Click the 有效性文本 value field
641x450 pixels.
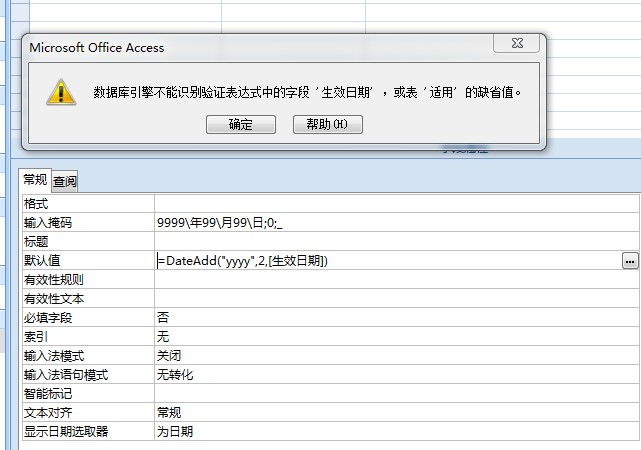pyautogui.click(x=397, y=299)
